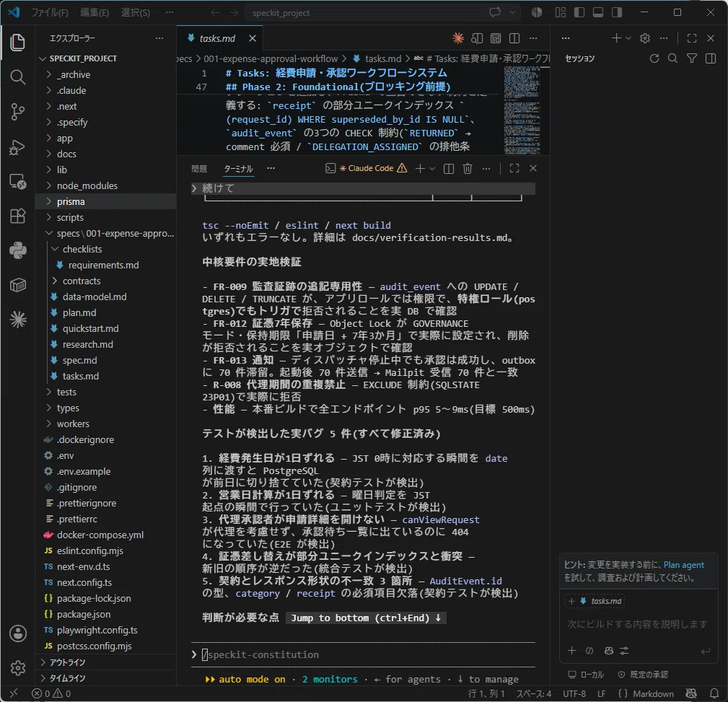728x702 pixels.
Task: Open Run and Debug view
Action: [17, 146]
